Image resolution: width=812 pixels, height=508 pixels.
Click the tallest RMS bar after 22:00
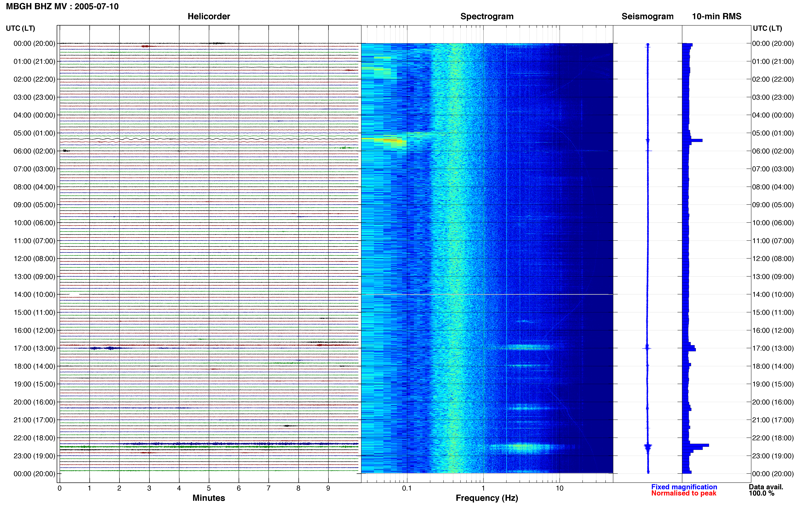pos(696,445)
